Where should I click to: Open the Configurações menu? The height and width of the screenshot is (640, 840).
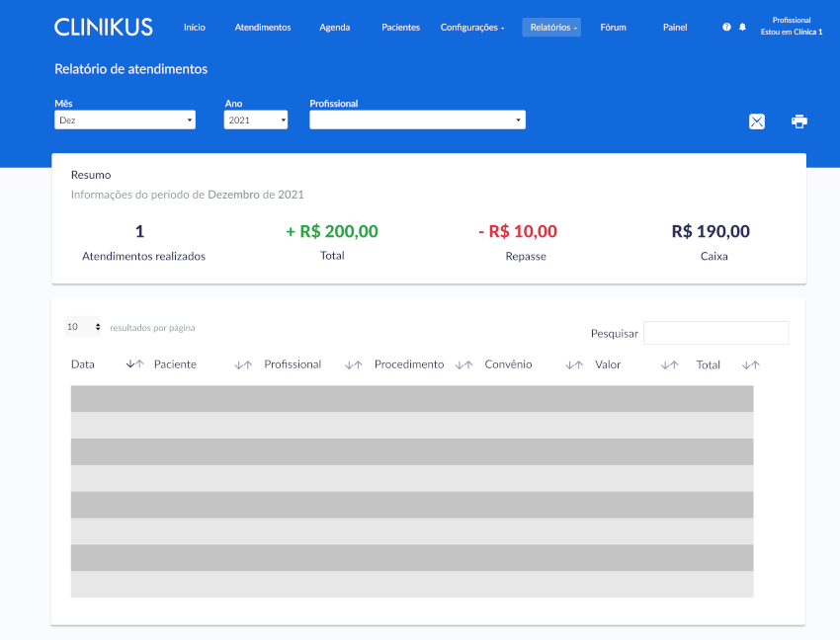(471, 28)
